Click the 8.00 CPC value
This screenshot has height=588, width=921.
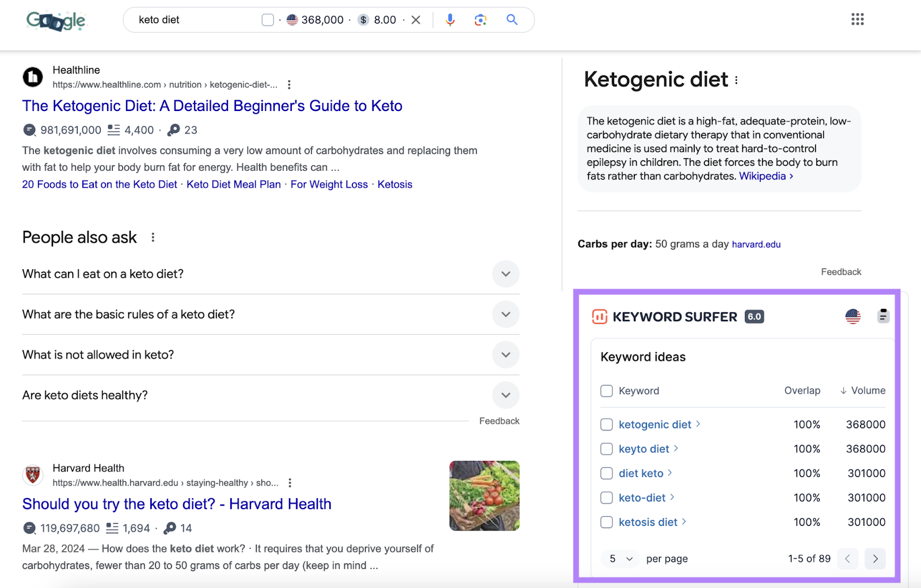click(x=385, y=20)
